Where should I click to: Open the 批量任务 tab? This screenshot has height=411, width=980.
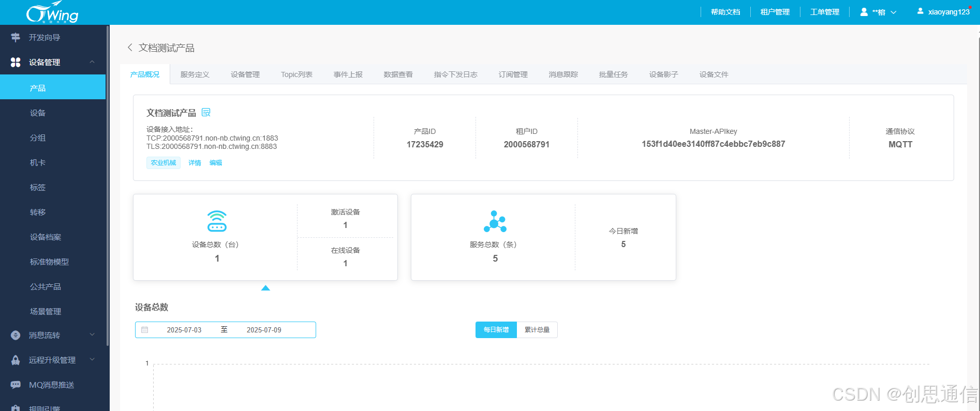point(614,74)
